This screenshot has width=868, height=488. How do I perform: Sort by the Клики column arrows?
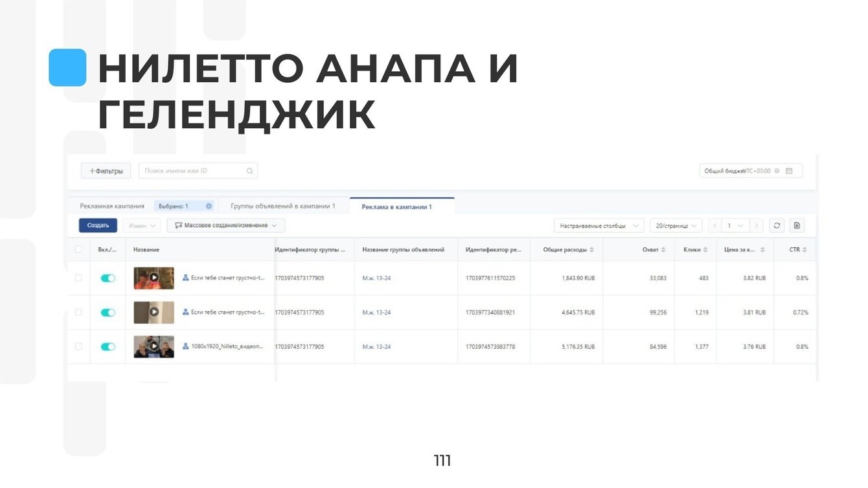(705, 250)
